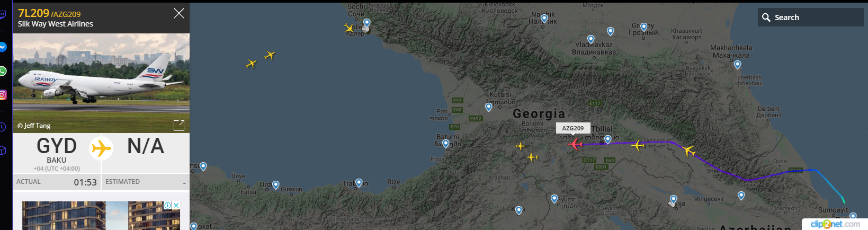The width and height of the screenshot is (868, 230).
Task: Close the 7L209 flight details panel
Action: tap(179, 13)
